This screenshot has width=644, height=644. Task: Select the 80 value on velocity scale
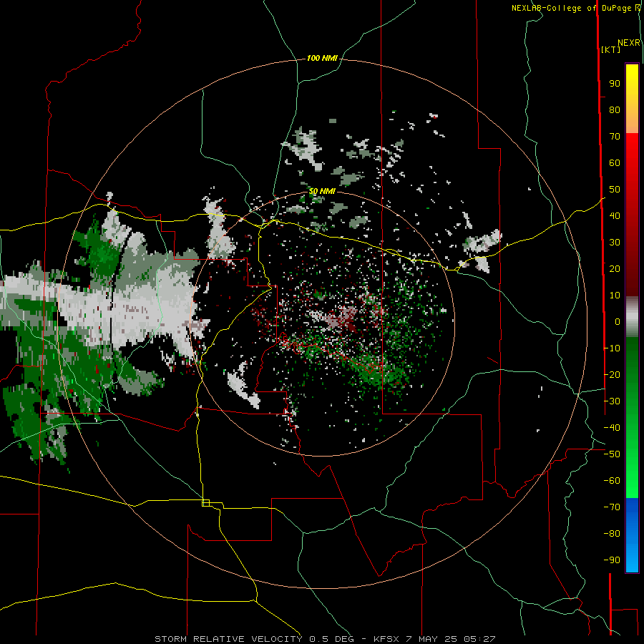(x=615, y=110)
